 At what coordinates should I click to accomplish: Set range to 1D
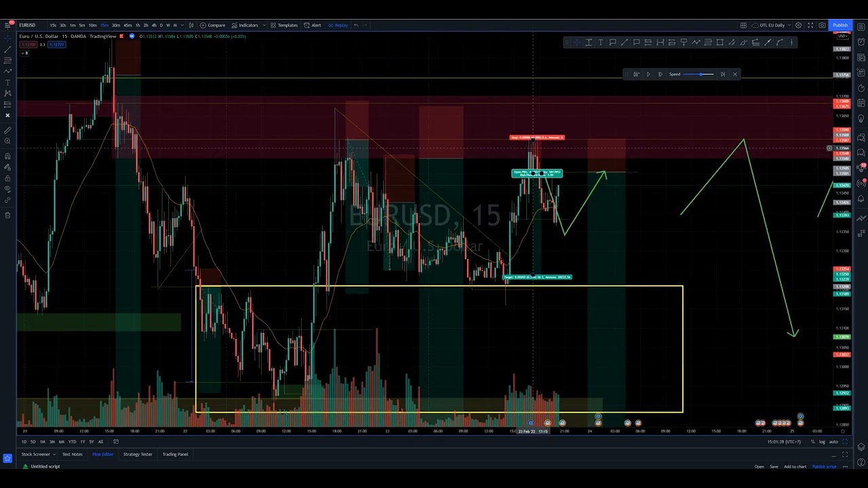point(24,442)
